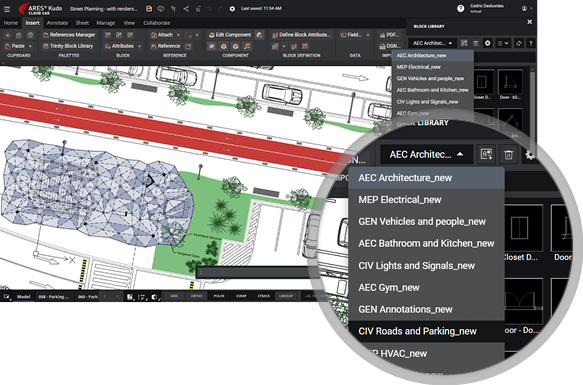
Task: Switch to the Manage tab
Action: tap(106, 23)
